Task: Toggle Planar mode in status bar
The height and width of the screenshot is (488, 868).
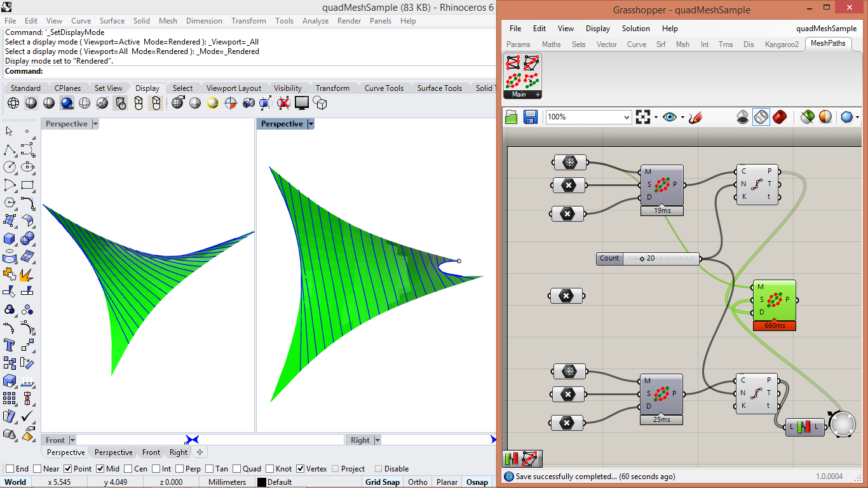Action: point(447,482)
